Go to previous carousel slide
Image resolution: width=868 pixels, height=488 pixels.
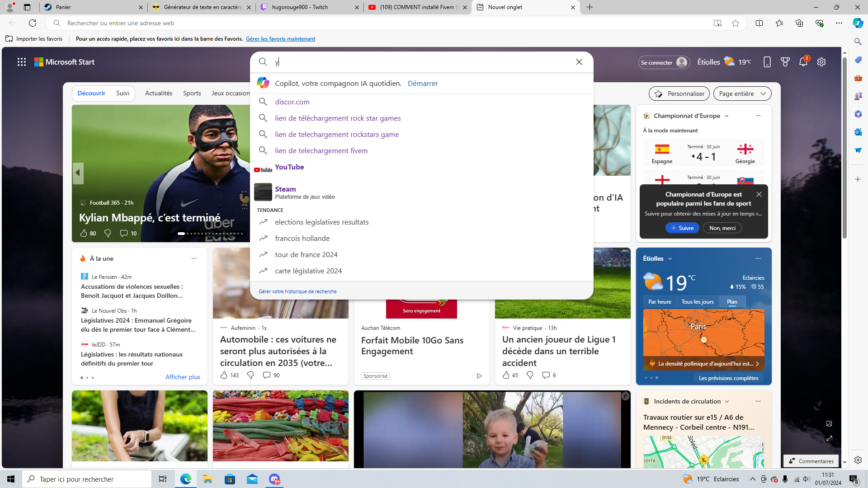click(x=78, y=173)
